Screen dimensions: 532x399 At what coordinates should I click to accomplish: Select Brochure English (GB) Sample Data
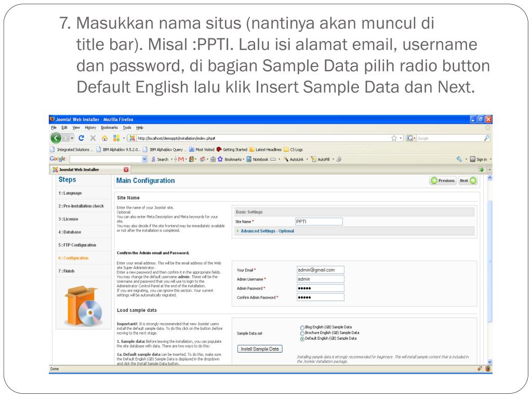tap(302, 333)
